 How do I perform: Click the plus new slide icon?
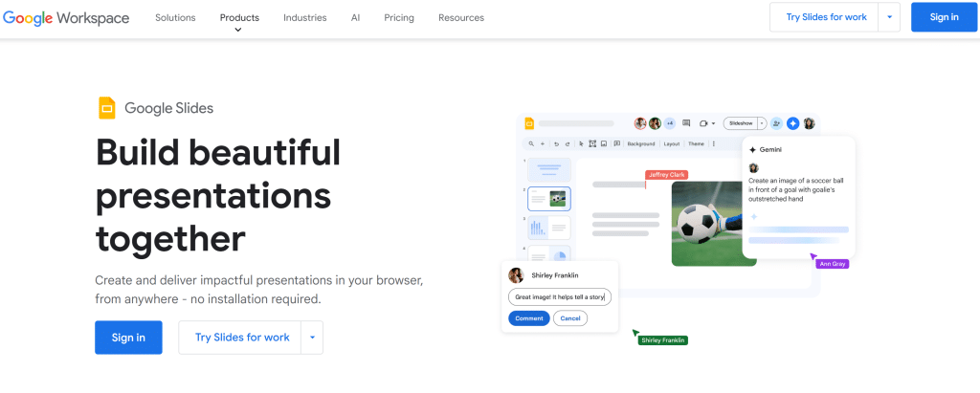[543, 143]
